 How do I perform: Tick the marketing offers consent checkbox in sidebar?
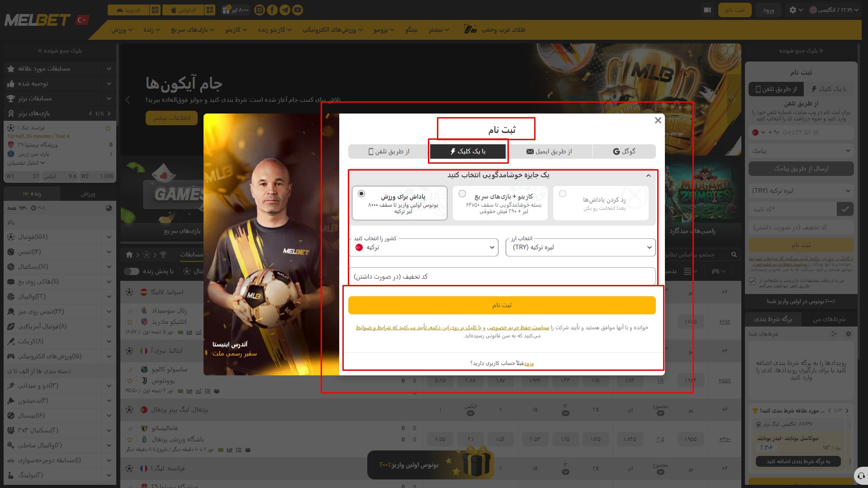click(752, 281)
